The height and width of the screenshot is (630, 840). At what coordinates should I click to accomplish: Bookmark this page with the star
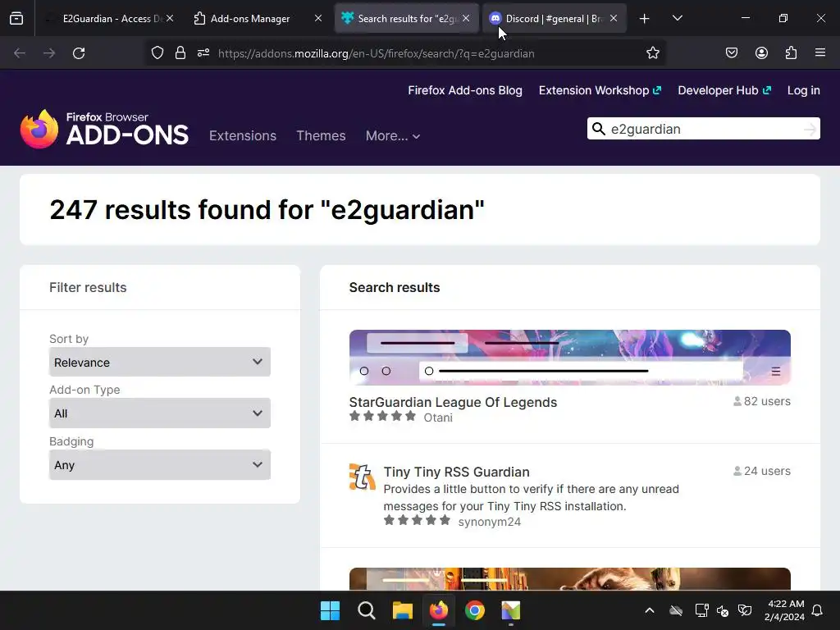click(x=652, y=53)
